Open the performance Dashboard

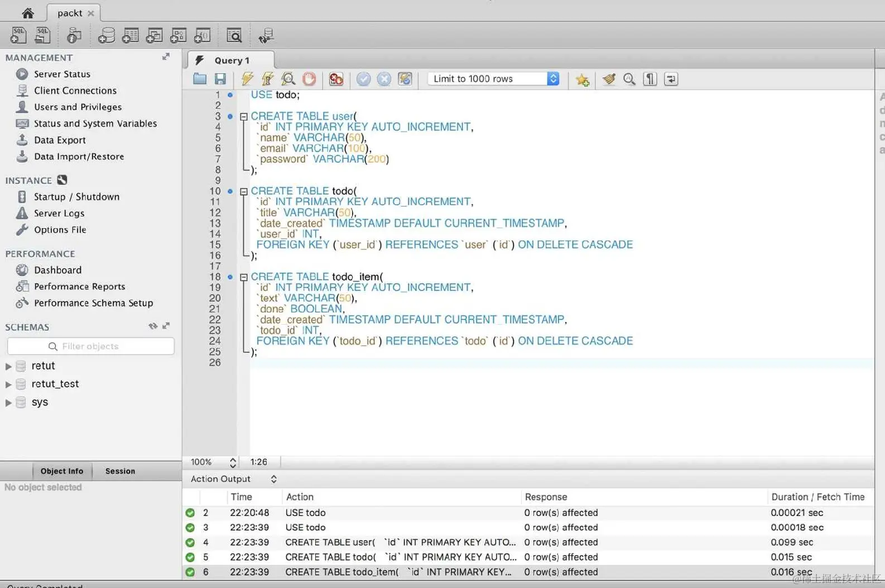[x=57, y=270]
